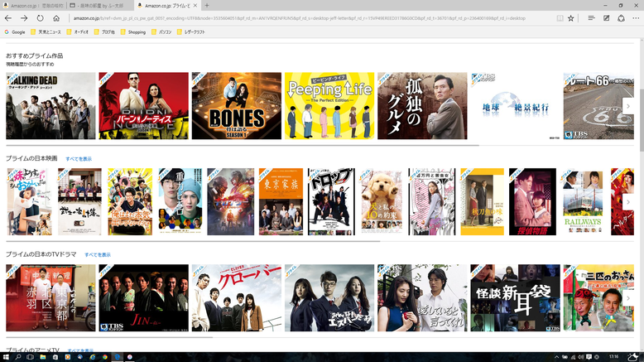Open the 三匹のおっさん drama thumbnail

click(x=598, y=298)
